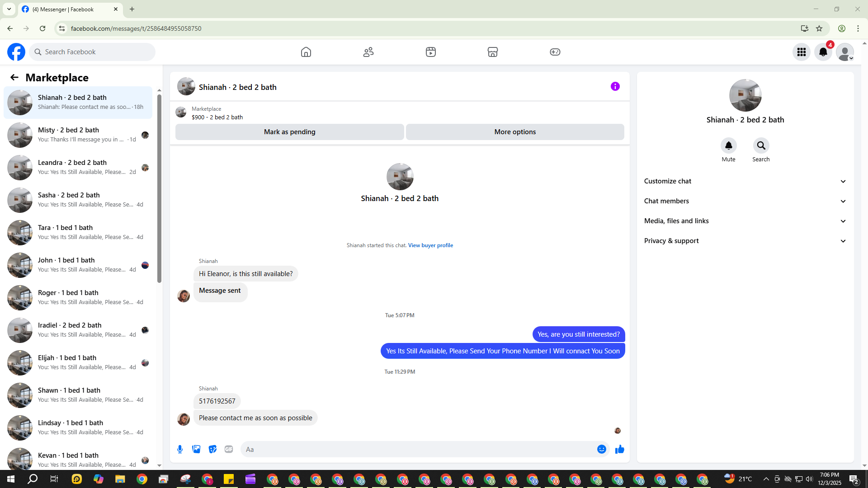Open John 1 bed 1 bath conversation
Image resolution: width=868 pixels, height=488 pixels.
click(78, 265)
